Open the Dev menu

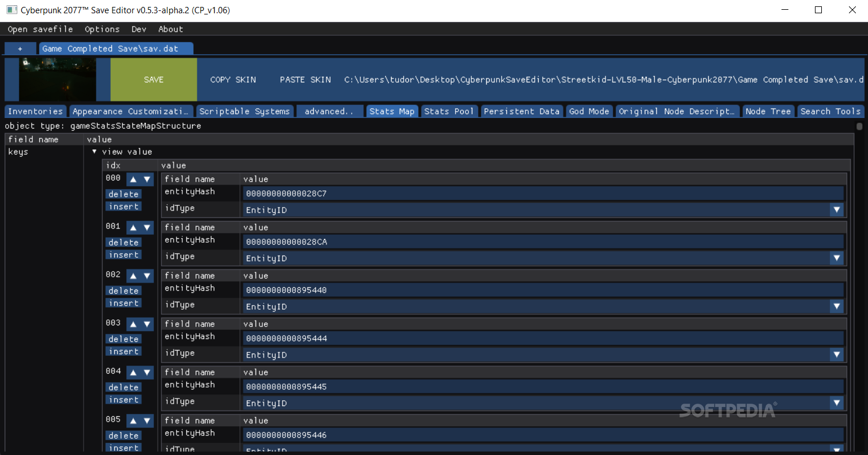(139, 29)
